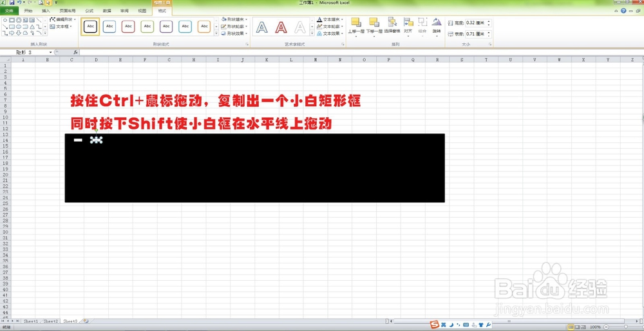Open 形状轮廓 (Shape Outline) menu
644x331 pixels.
(234, 26)
